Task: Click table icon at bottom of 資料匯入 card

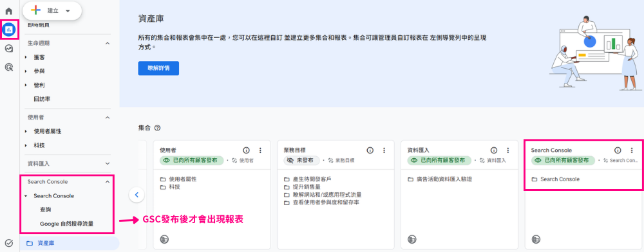Action: coord(412,239)
